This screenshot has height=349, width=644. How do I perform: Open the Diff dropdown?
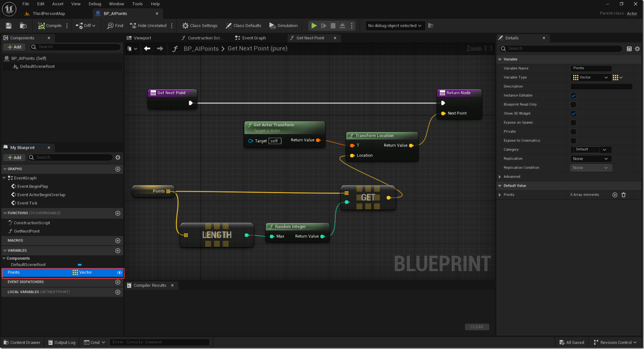[x=86, y=26]
